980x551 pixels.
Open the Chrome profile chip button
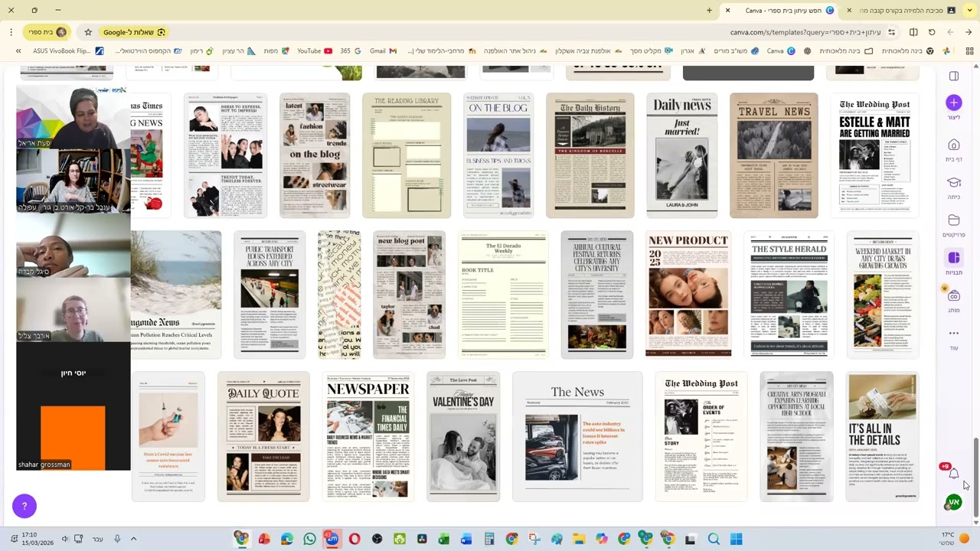pyautogui.click(x=47, y=32)
